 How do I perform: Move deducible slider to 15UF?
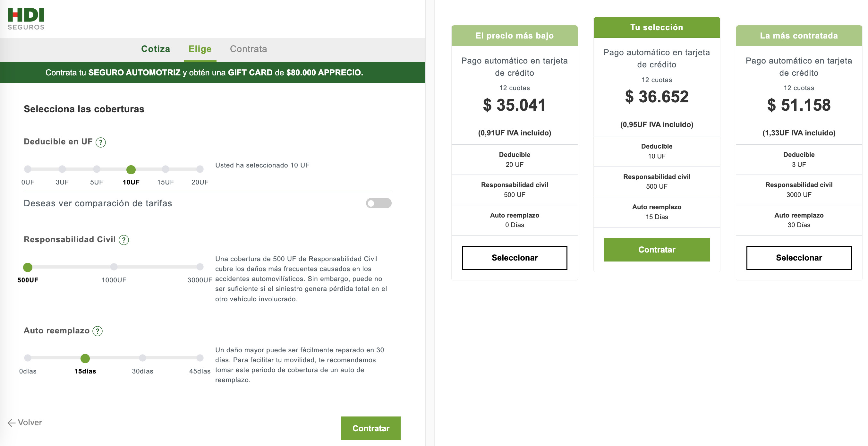pos(166,169)
